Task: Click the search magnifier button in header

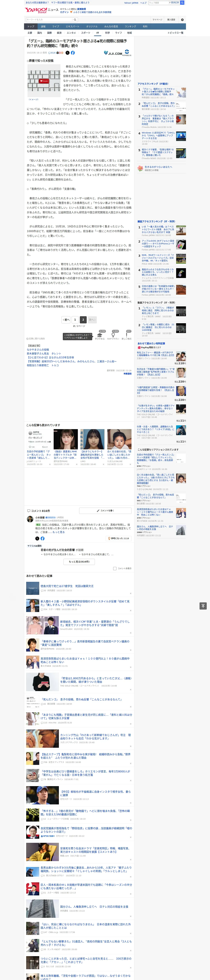Action: tap(75, 19)
